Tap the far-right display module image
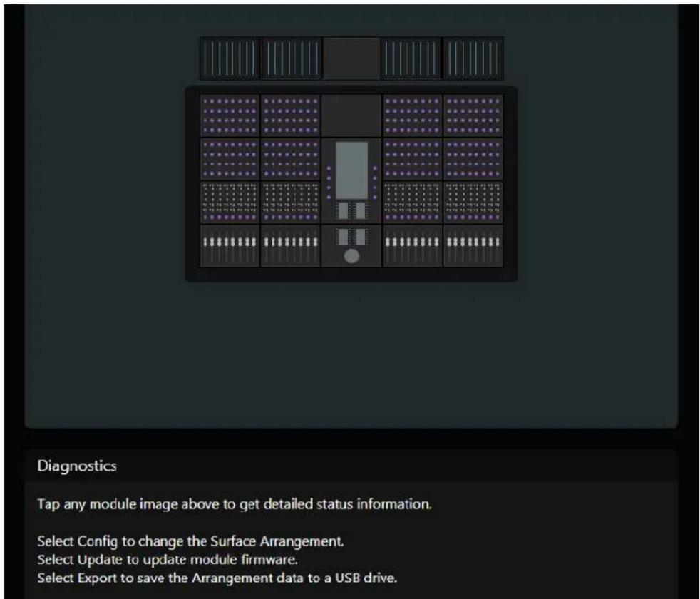The width and height of the screenshot is (700, 599). tap(473, 58)
